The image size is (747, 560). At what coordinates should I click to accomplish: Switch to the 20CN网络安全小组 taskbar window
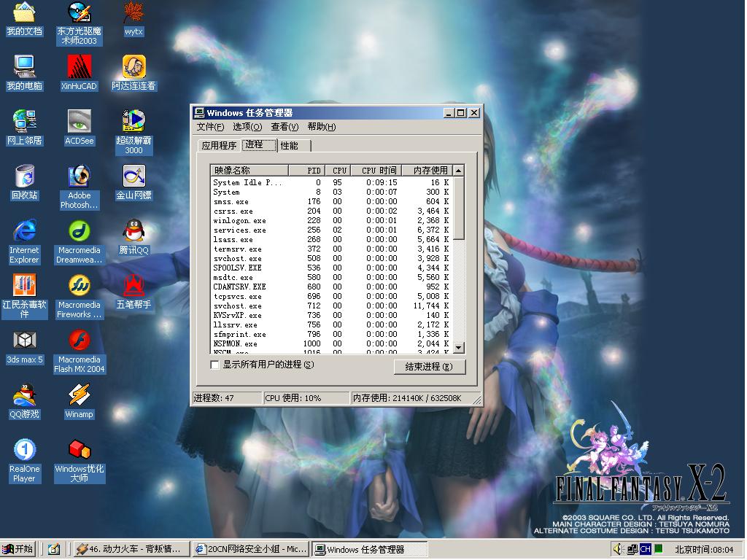(x=251, y=549)
